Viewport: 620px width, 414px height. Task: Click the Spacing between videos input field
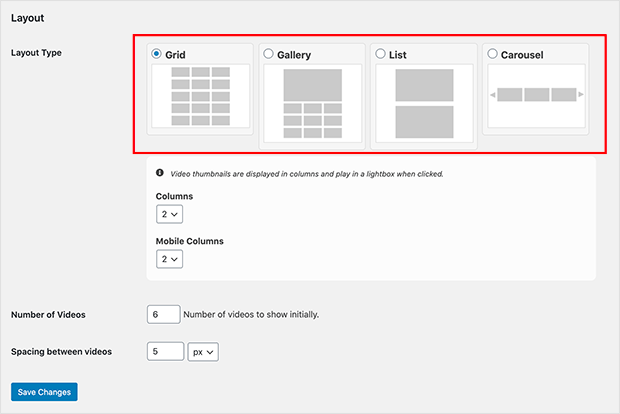coord(165,352)
